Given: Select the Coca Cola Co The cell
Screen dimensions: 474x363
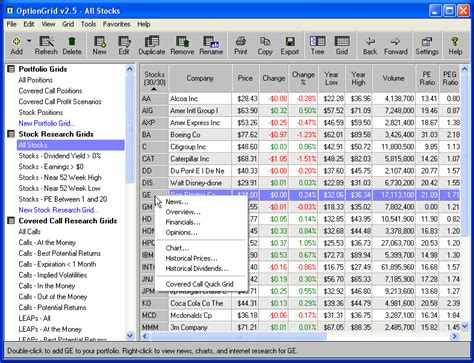Looking at the screenshot, I should 200,303.
